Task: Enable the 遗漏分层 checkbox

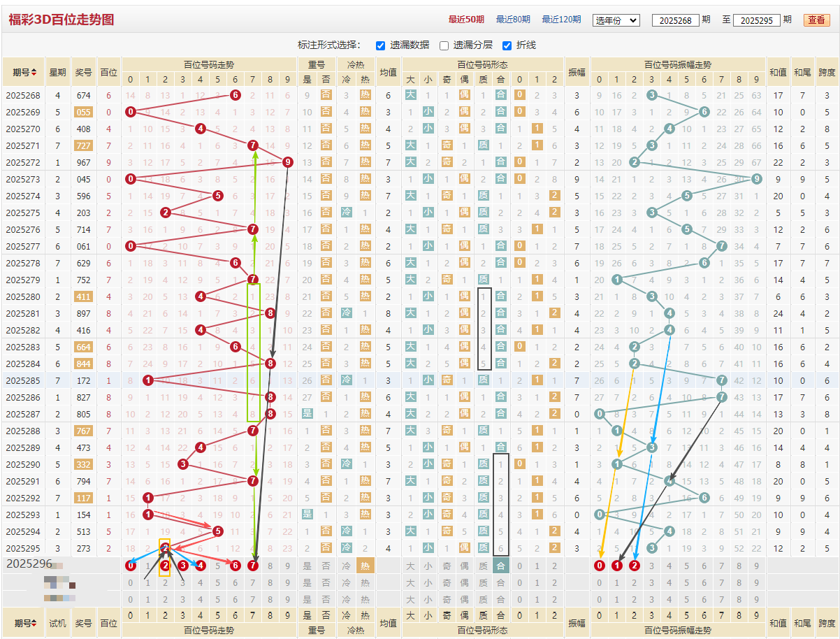Action: point(444,45)
